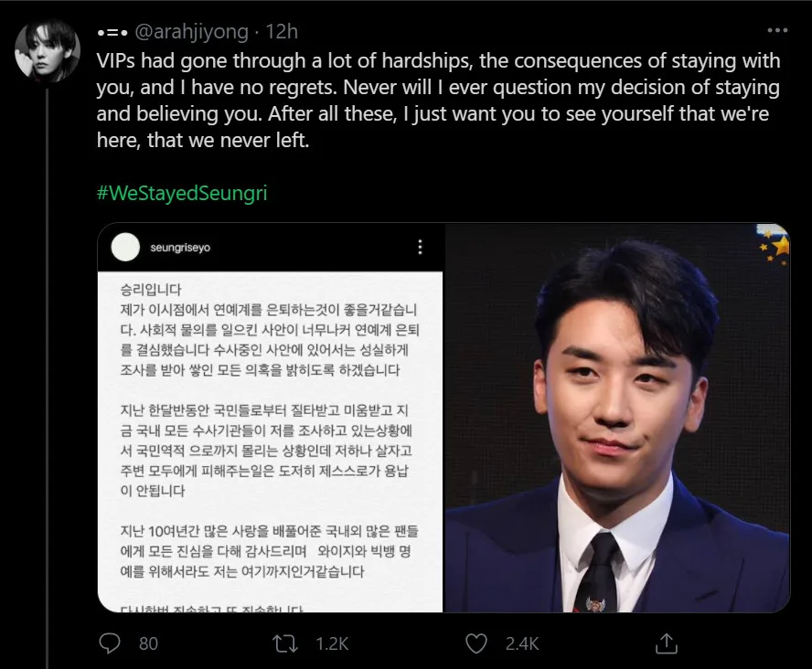Like the tweet with the heart icon
This screenshot has height=669, width=812.
click(x=475, y=643)
